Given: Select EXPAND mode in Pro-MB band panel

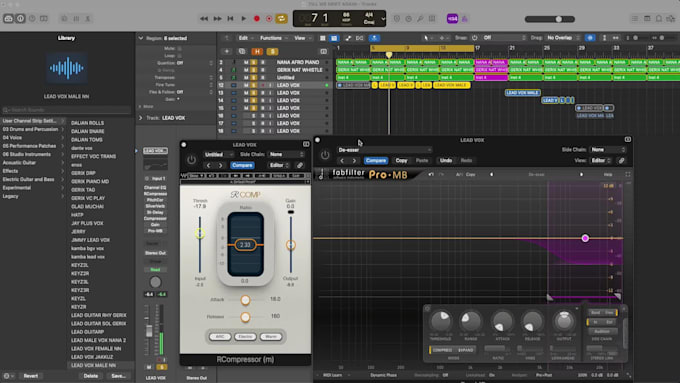Looking at the screenshot, I should [x=465, y=350].
